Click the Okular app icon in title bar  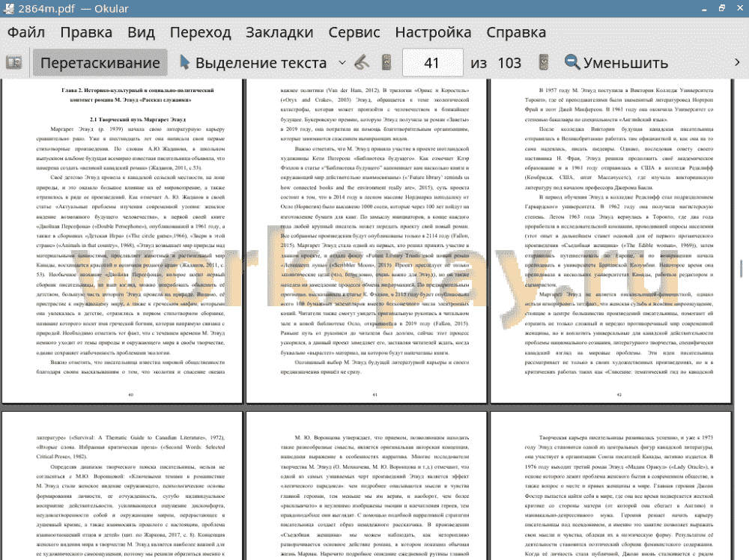click(9, 8)
